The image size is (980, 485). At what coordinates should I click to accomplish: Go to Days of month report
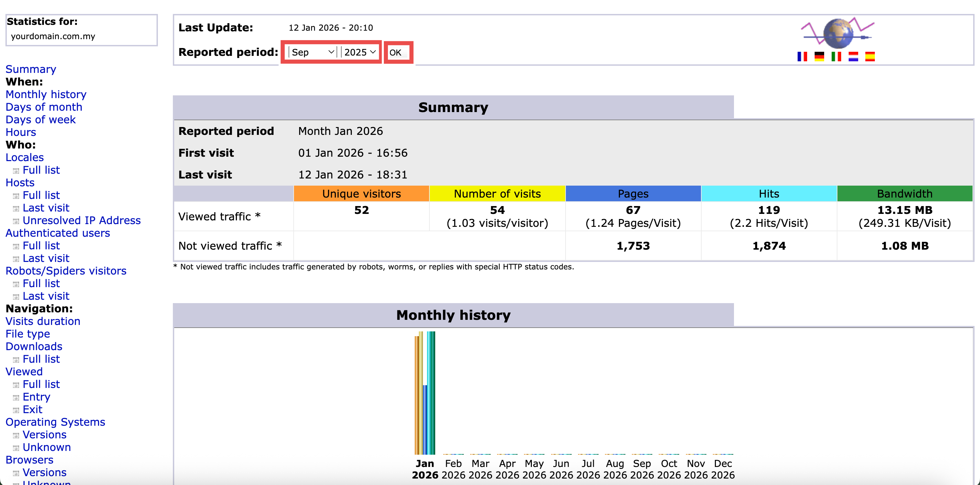[44, 107]
